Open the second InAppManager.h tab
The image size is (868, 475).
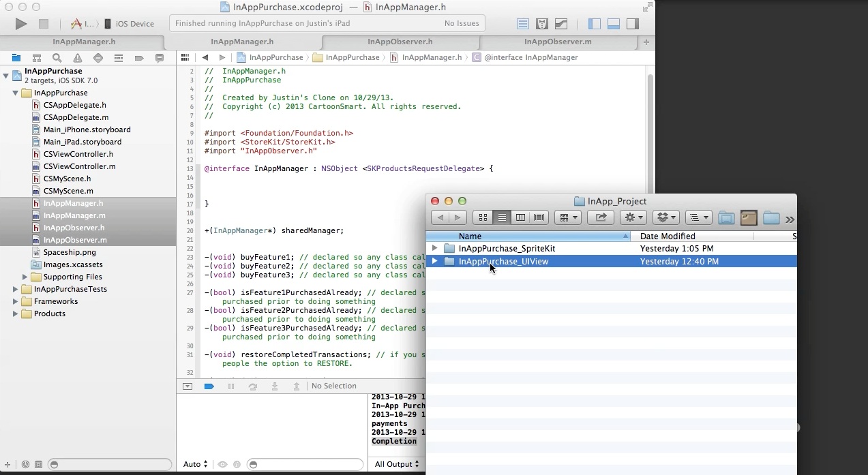241,42
